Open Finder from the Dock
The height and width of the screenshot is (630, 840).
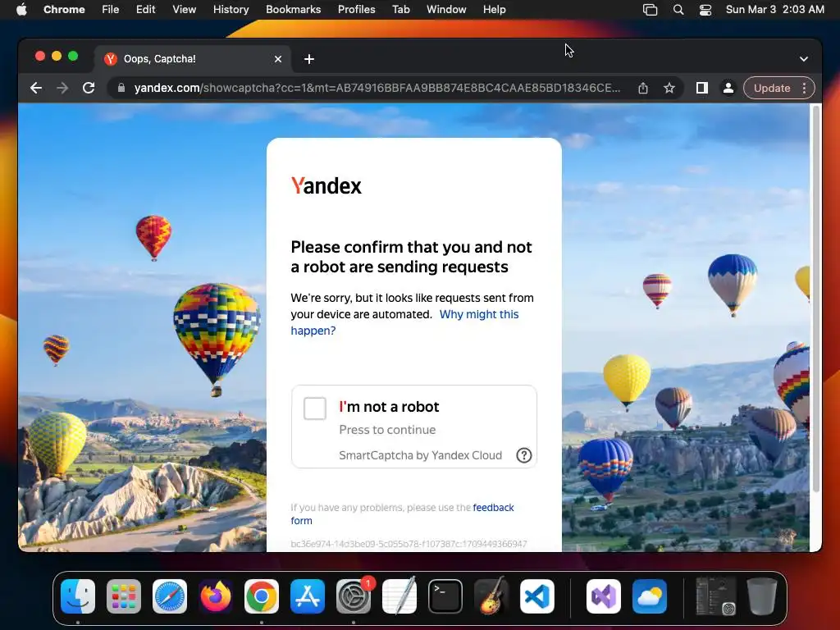(78, 596)
